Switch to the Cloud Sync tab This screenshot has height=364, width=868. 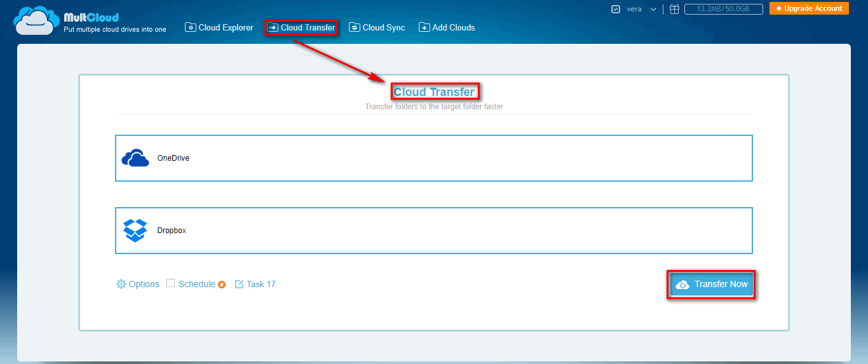tap(377, 27)
